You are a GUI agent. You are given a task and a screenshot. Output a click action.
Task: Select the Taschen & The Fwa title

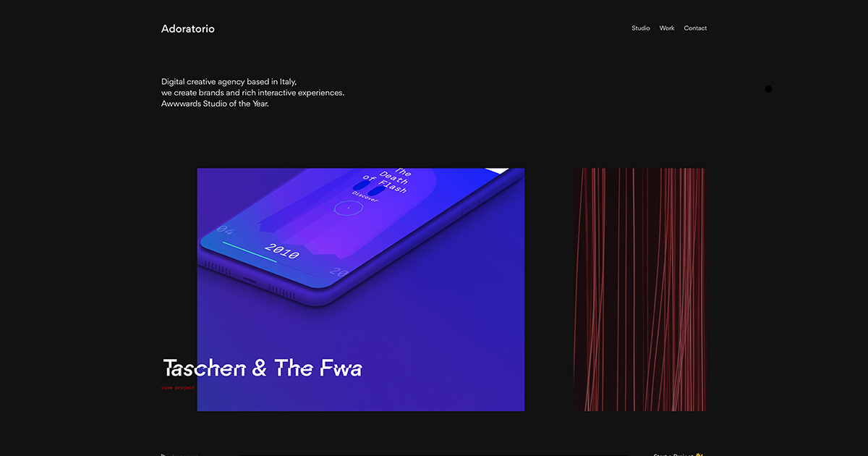[262, 368]
